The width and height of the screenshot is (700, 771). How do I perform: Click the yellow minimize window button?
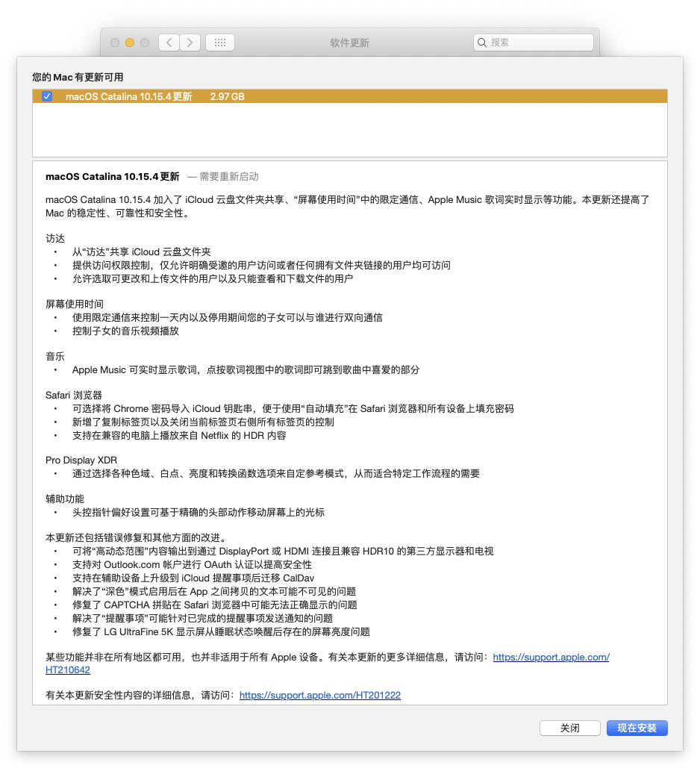(x=130, y=43)
